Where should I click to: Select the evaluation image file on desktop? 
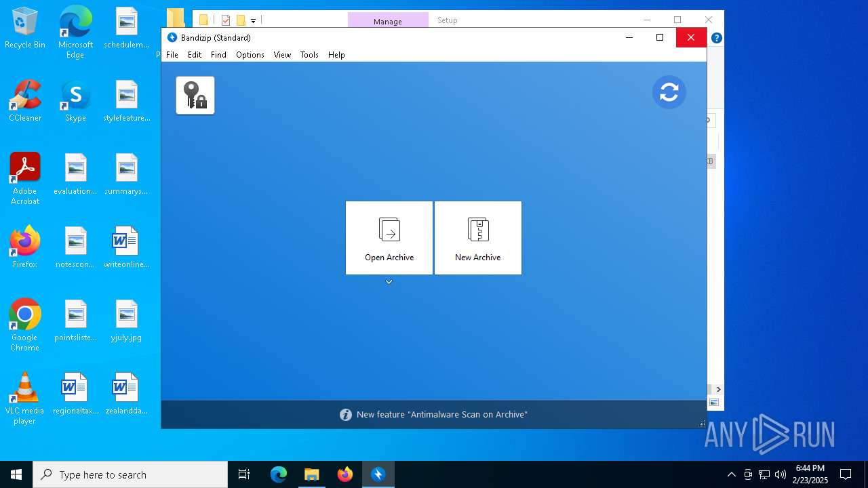pyautogui.click(x=75, y=175)
